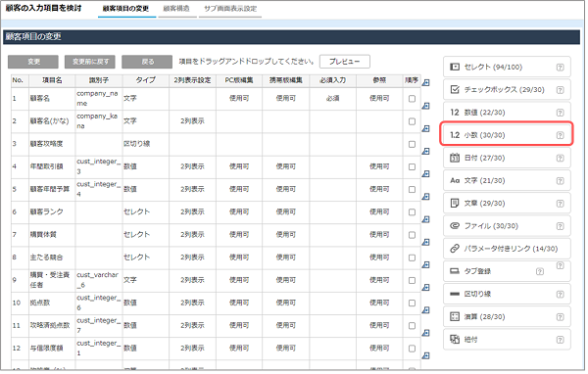This screenshot has width=588, height=374.
Task: Click insert-position icon beside the table header row
Action: point(425,83)
